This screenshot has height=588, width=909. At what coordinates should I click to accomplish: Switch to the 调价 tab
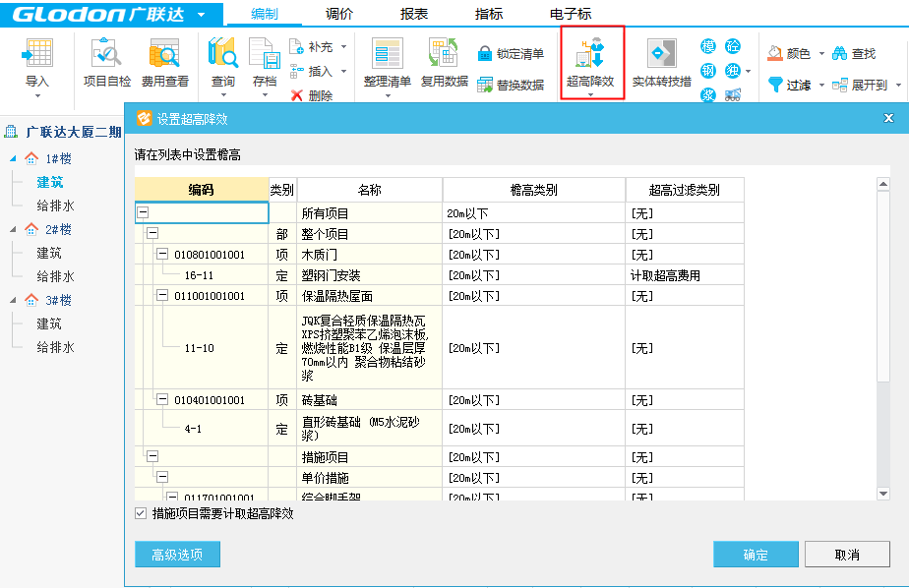pos(338,14)
